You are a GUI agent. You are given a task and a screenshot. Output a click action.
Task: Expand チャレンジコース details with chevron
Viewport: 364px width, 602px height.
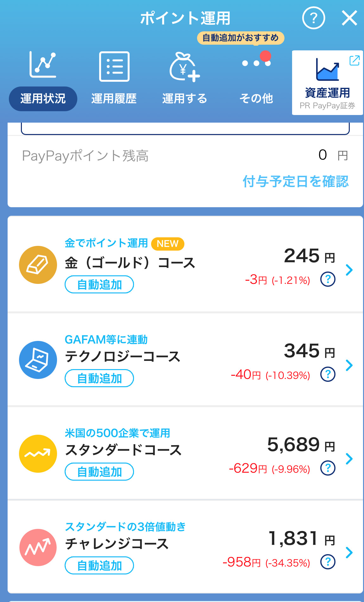coord(349,553)
